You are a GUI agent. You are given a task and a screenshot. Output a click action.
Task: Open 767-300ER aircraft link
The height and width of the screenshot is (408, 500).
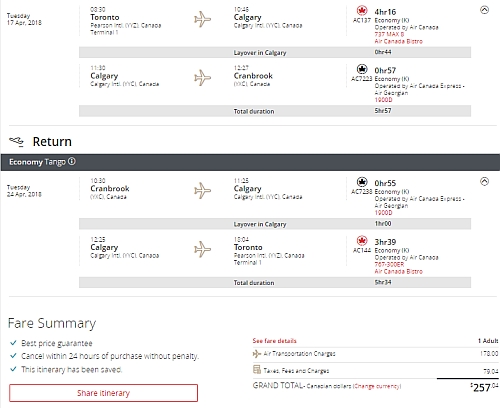pyautogui.click(x=389, y=264)
